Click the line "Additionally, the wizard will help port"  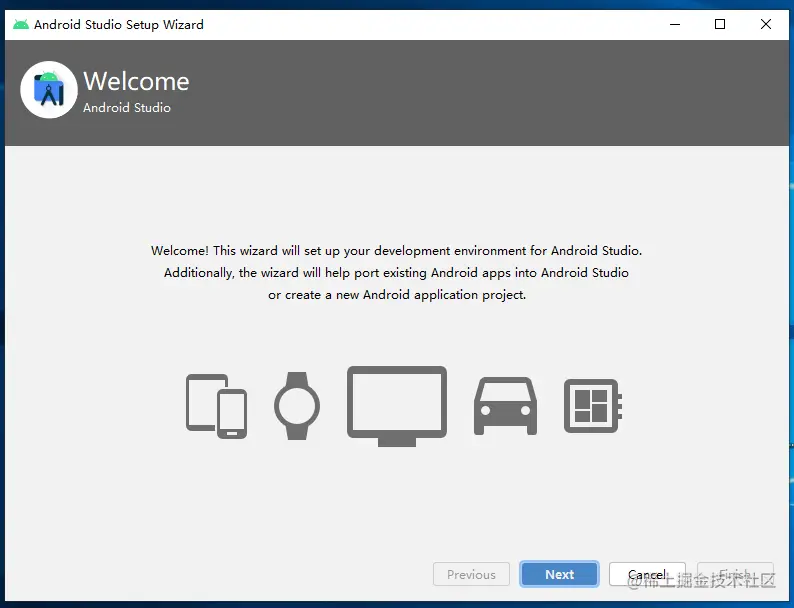click(x=396, y=273)
